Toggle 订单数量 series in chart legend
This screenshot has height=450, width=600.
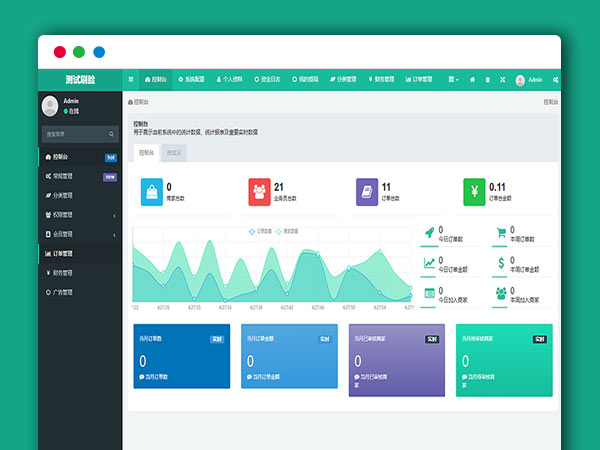(x=258, y=230)
